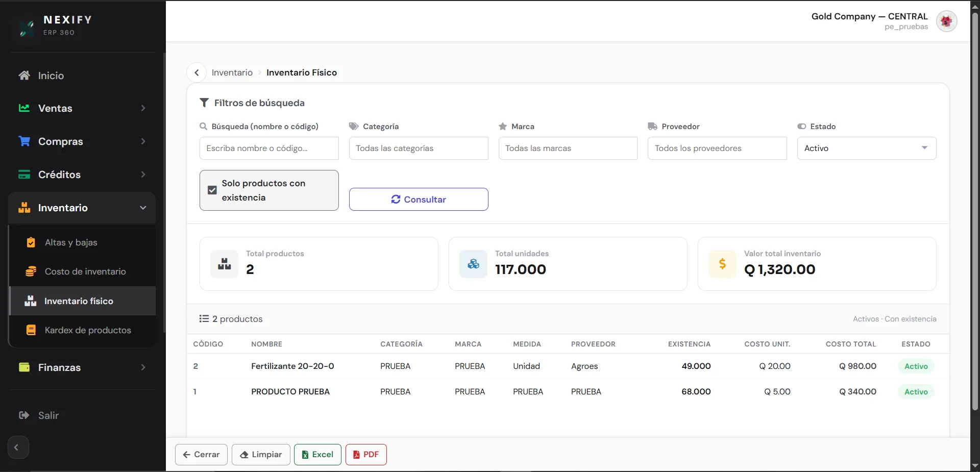Click the Consultar button

(419, 199)
